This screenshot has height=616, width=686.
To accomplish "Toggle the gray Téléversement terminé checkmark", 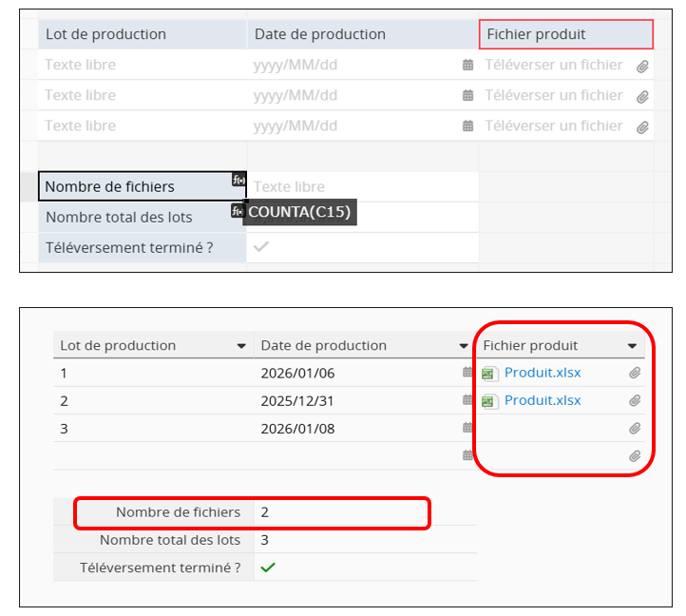I will pos(261,247).
